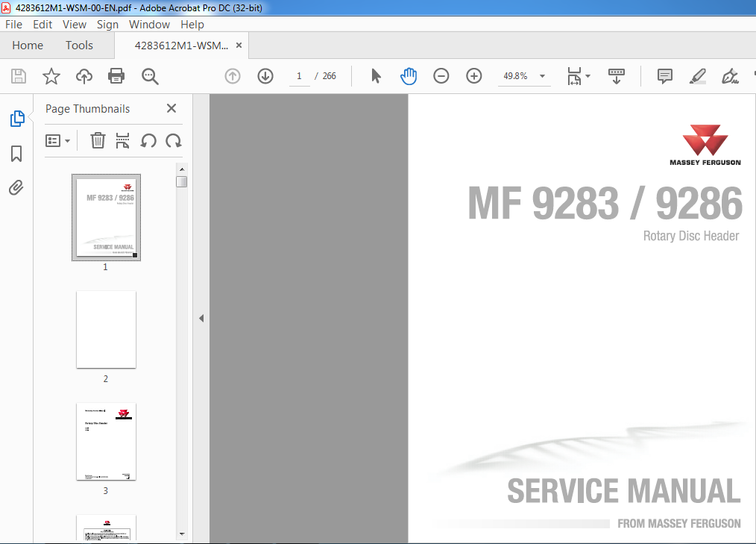Toggle the Bookmarks sidebar panel

point(16,154)
